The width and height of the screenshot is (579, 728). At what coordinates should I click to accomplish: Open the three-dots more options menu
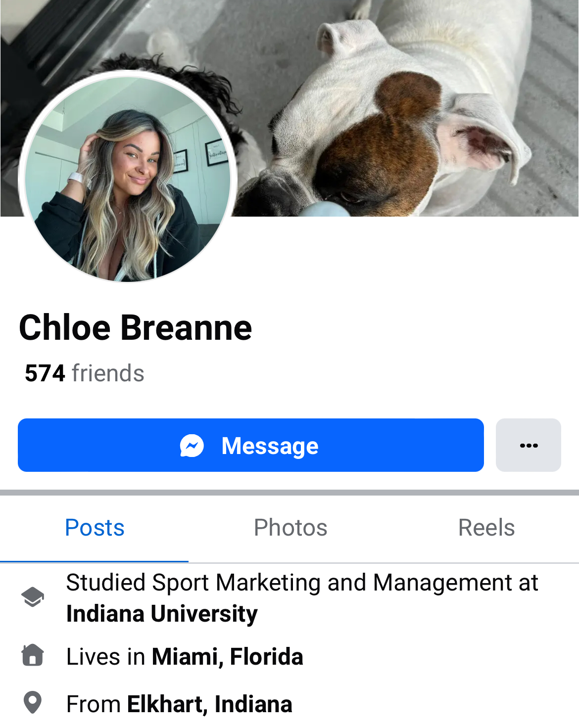529,445
